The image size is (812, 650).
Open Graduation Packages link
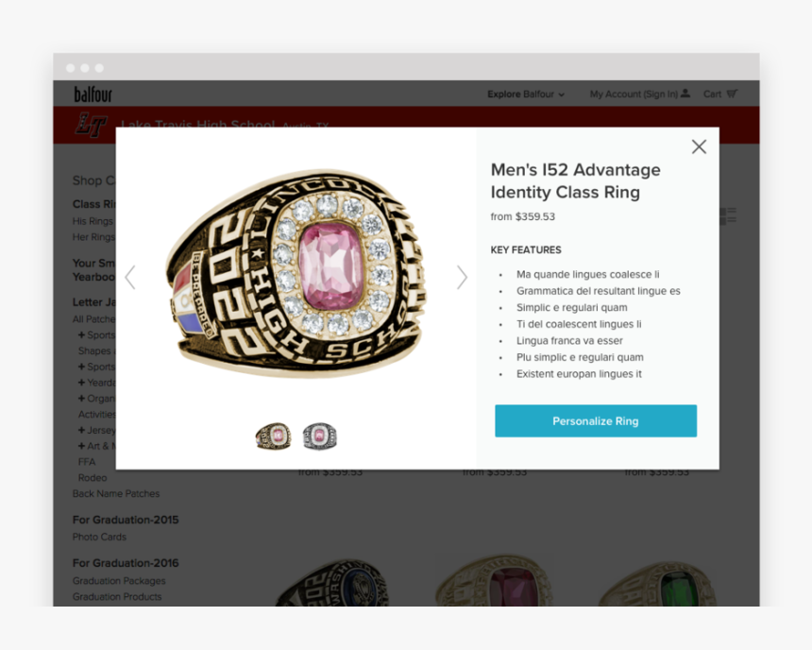[x=119, y=580]
